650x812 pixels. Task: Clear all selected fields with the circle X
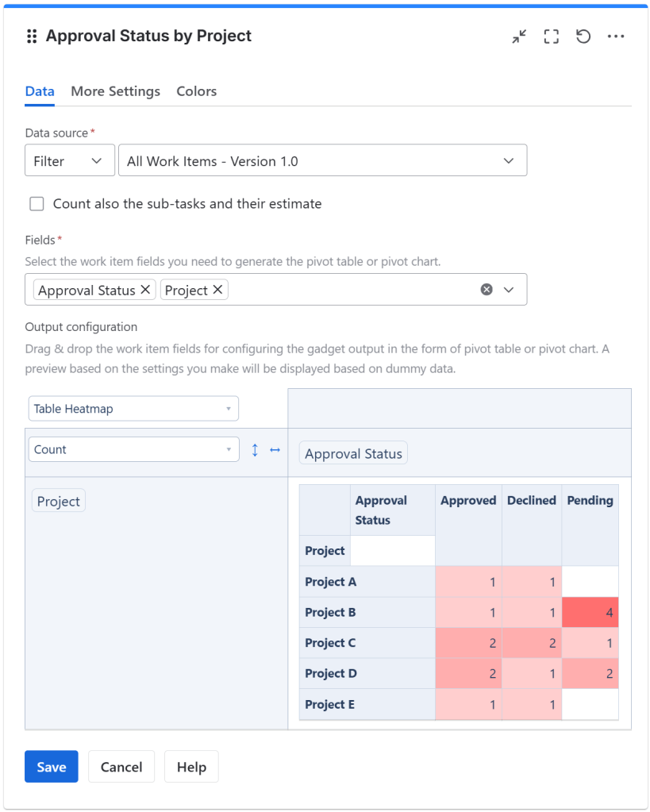(487, 290)
